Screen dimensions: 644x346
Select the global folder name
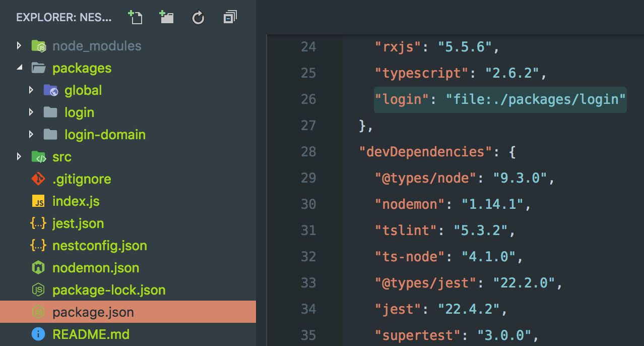(x=83, y=90)
